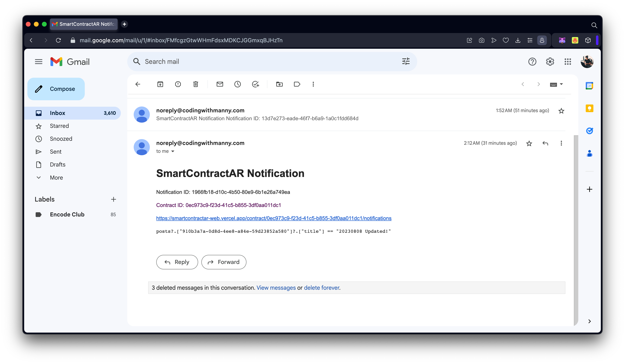The image size is (625, 364).
Task: Report the email as spam
Action: tap(178, 84)
